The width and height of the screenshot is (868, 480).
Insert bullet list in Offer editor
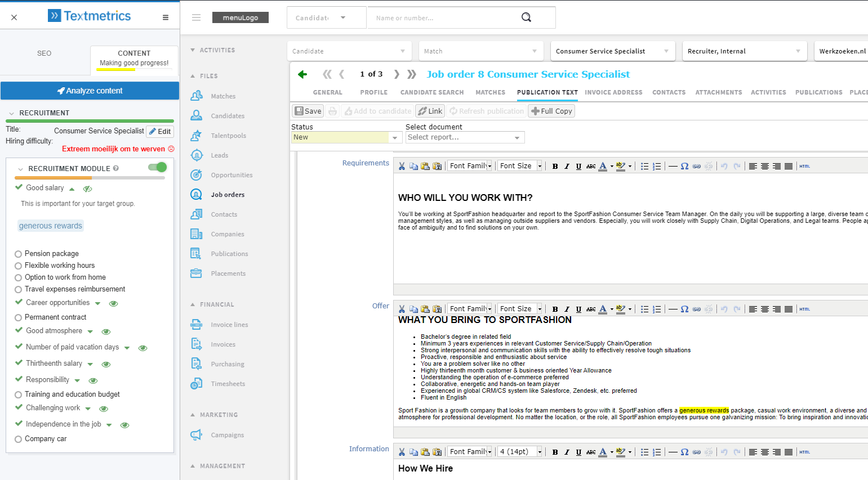(644, 309)
